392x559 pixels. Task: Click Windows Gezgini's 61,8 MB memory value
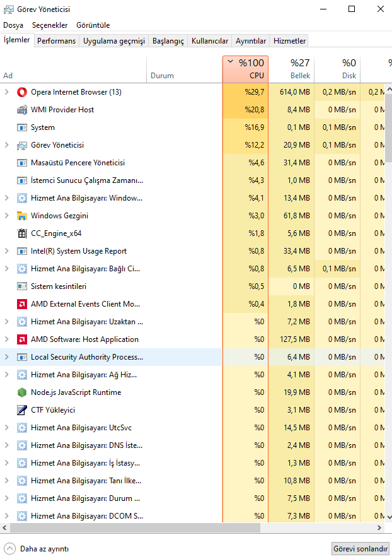tap(297, 216)
